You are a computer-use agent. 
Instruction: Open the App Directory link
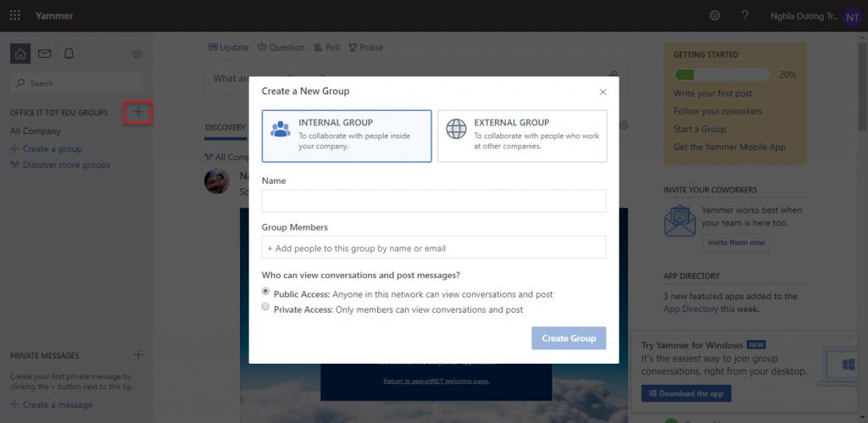click(x=691, y=309)
